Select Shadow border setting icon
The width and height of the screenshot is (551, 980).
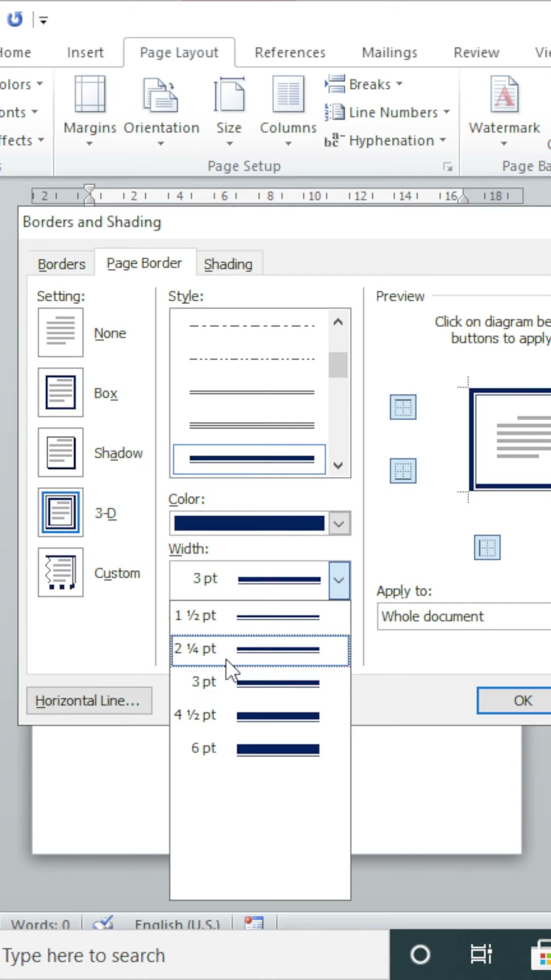(61, 452)
